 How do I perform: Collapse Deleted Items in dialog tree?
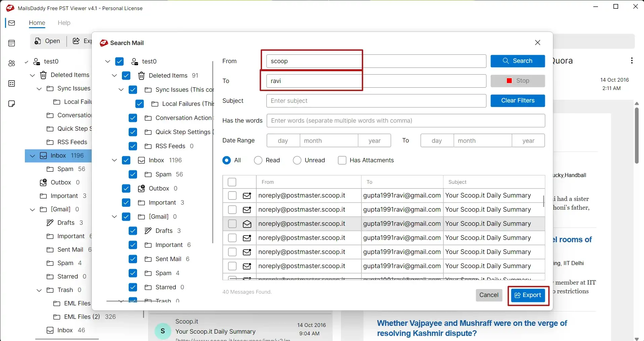pyautogui.click(x=114, y=76)
